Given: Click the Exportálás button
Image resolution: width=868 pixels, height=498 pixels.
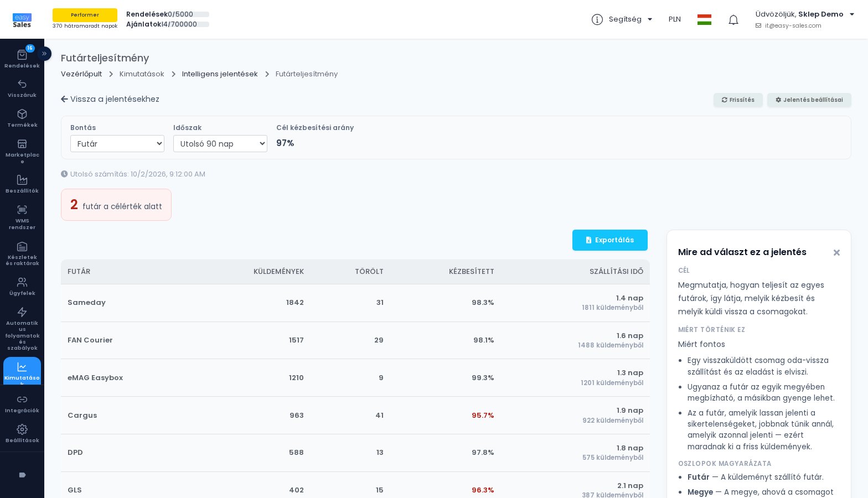Looking at the screenshot, I should point(610,240).
